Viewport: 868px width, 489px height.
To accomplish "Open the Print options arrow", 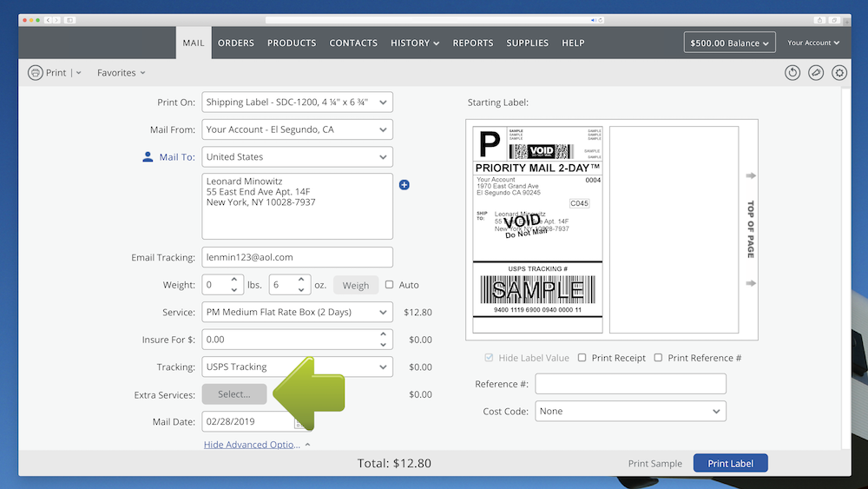I will (79, 73).
